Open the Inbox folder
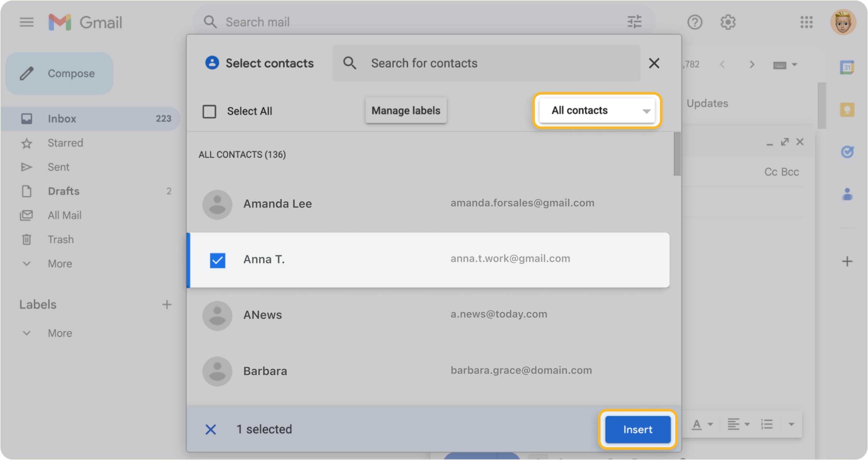This screenshot has width=868, height=460. point(62,119)
